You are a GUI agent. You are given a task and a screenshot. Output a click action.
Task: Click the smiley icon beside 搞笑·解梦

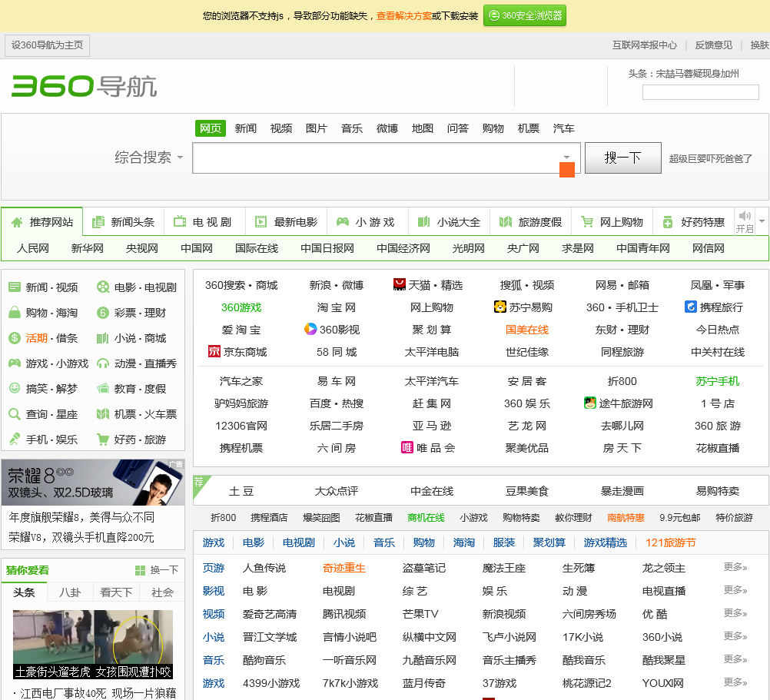[x=15, y=388]
